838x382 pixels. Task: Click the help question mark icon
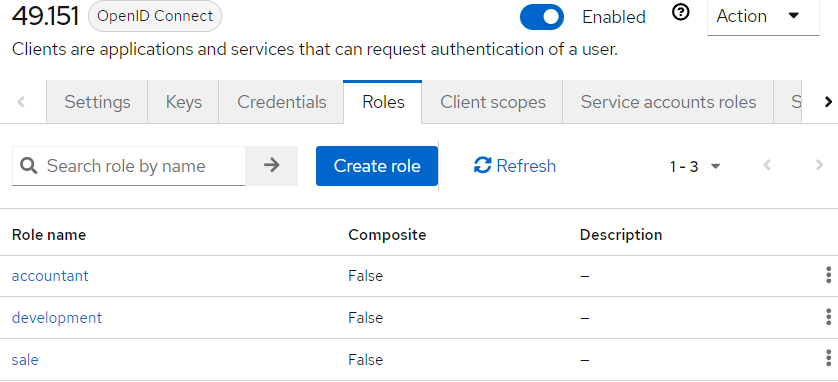pyautogui.click(x=680, y=13)
